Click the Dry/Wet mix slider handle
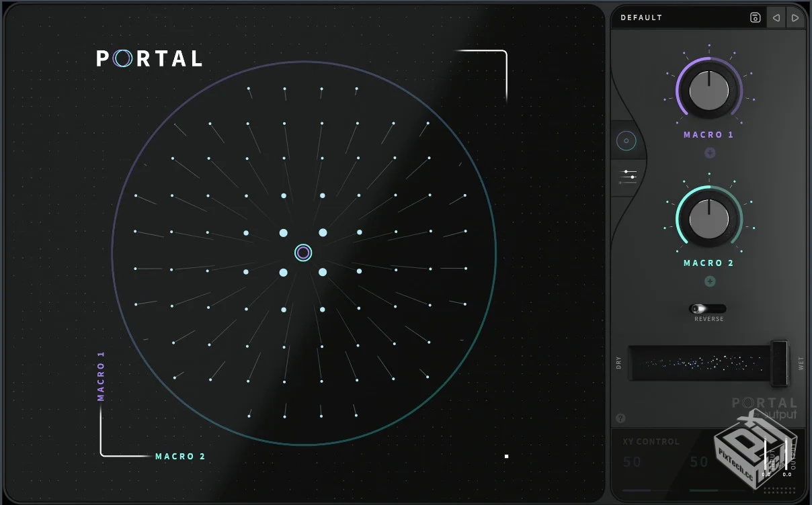This screenshot has height=505, width=812. coord(780,363)
